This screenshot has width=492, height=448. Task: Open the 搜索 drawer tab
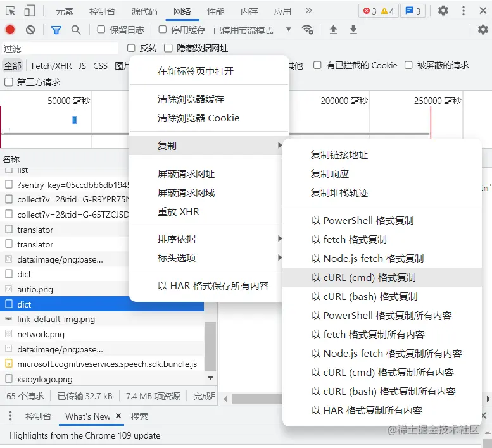(139, 416)
